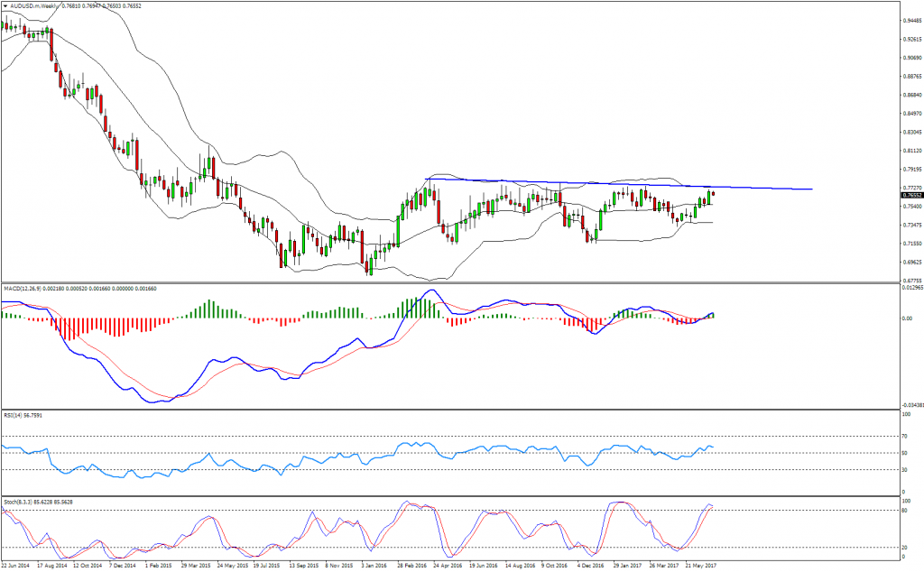Click the MACD 0.00 axis label
The height and width of the screenshot is (572, 924).
907,318
